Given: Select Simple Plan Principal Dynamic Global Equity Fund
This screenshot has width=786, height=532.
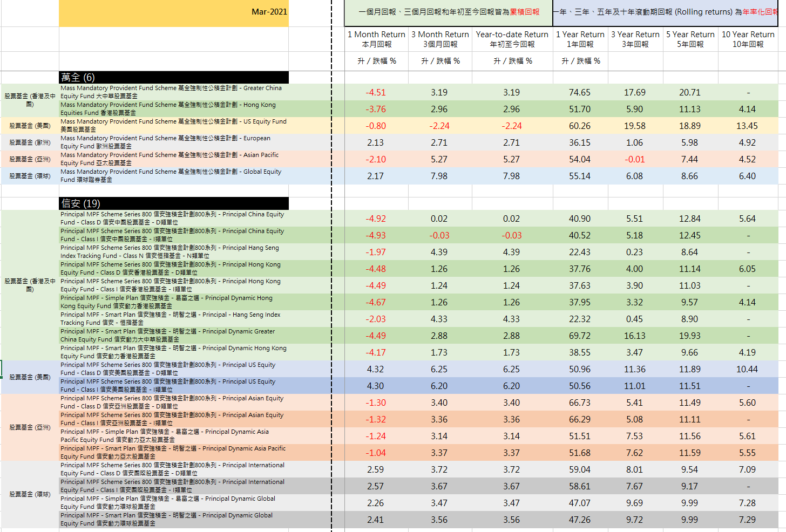Looking at the screenshot, I should pos(174,503).
